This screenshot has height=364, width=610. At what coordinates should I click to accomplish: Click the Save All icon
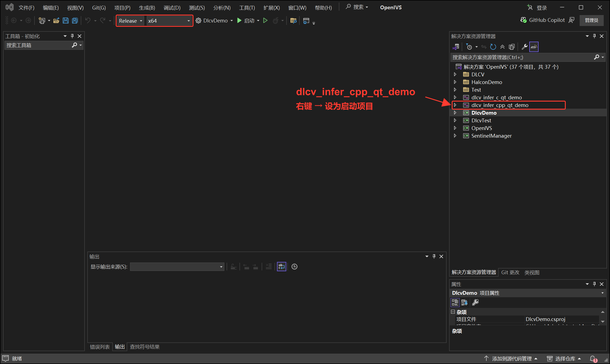click(x=75, y=21)
